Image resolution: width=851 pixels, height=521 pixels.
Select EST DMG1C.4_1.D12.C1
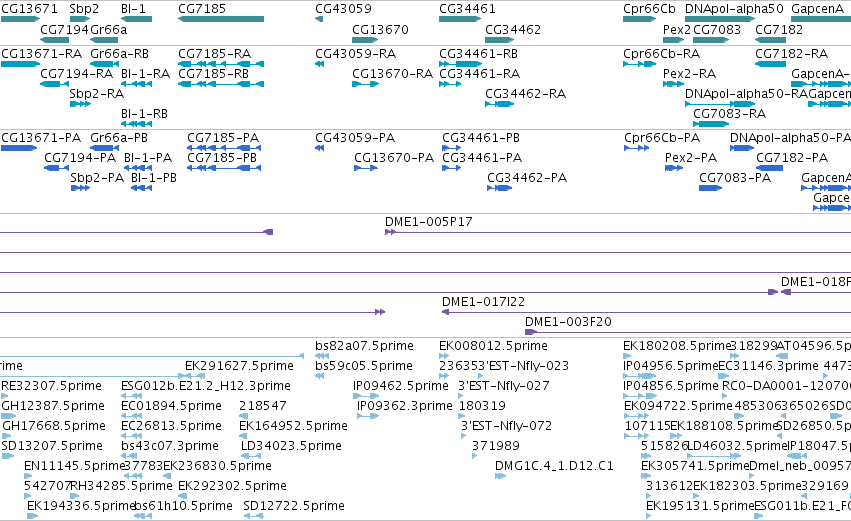coord(554,466)
